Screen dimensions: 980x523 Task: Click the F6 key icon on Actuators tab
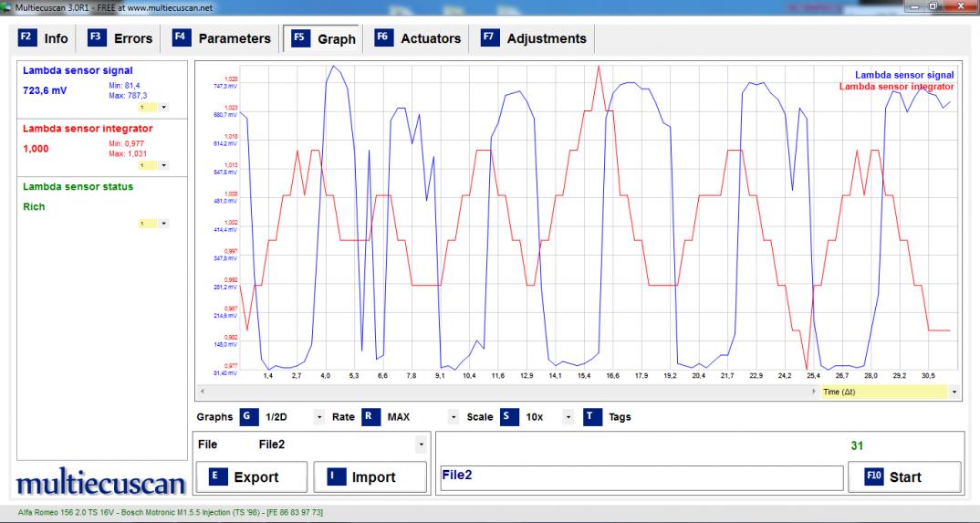pyautogui.click(x=383, y=38)
